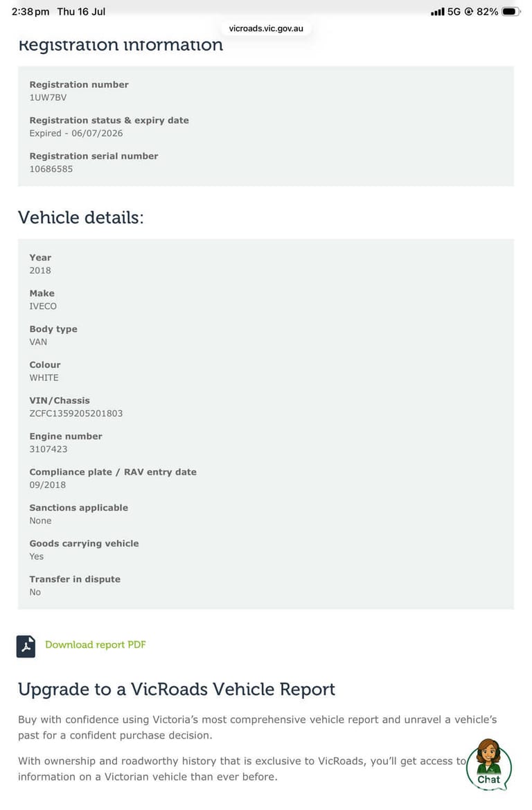This screenshot has height=810, width=532.
Task: Tap the battery icon in status bar
Action: pos(511,11)
